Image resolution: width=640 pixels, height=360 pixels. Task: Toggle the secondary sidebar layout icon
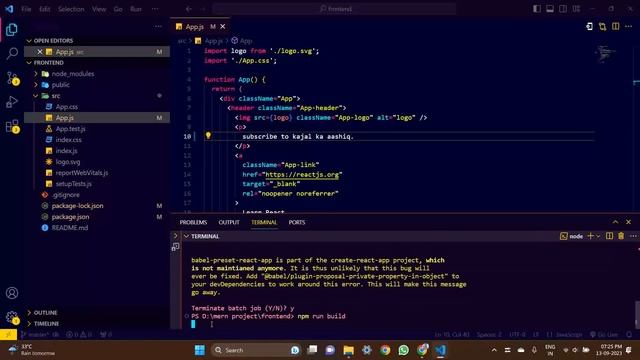563,9
